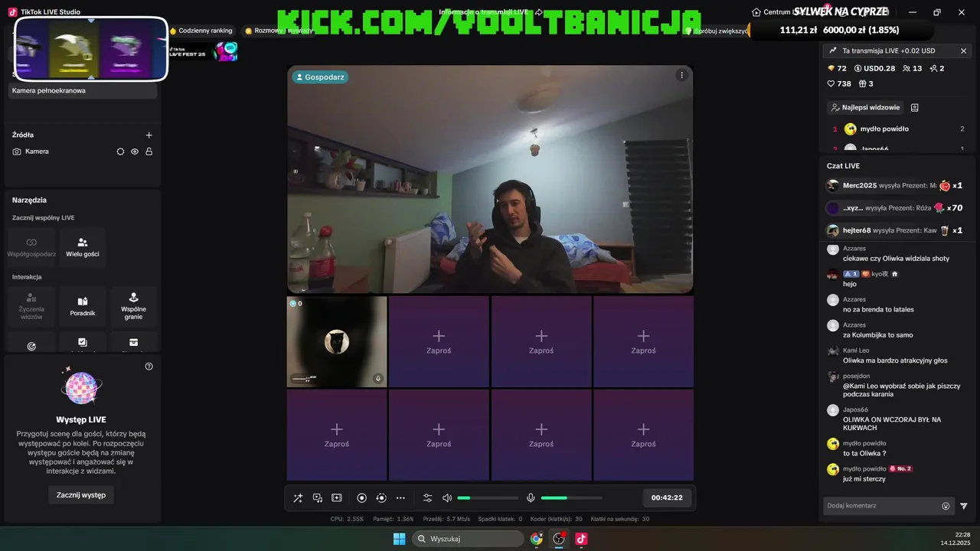
Task: Switch to the Najlepsi widzowie tab
Action: [865, 108]
